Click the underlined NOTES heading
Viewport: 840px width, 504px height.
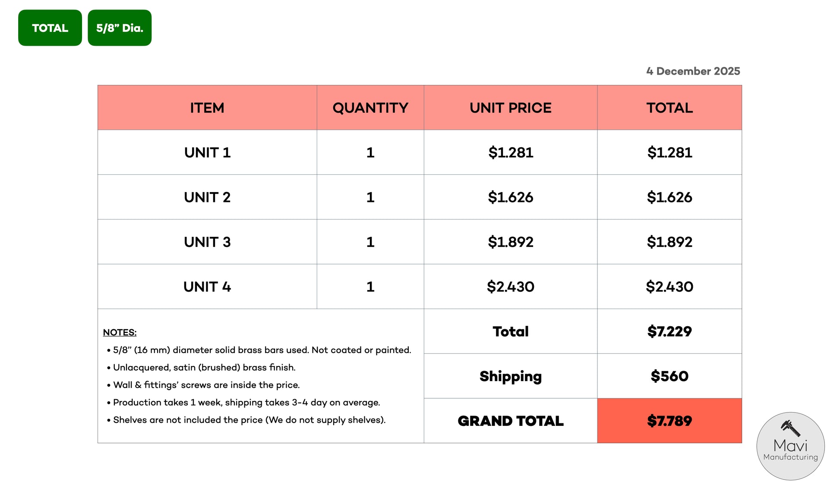(120, 333)
